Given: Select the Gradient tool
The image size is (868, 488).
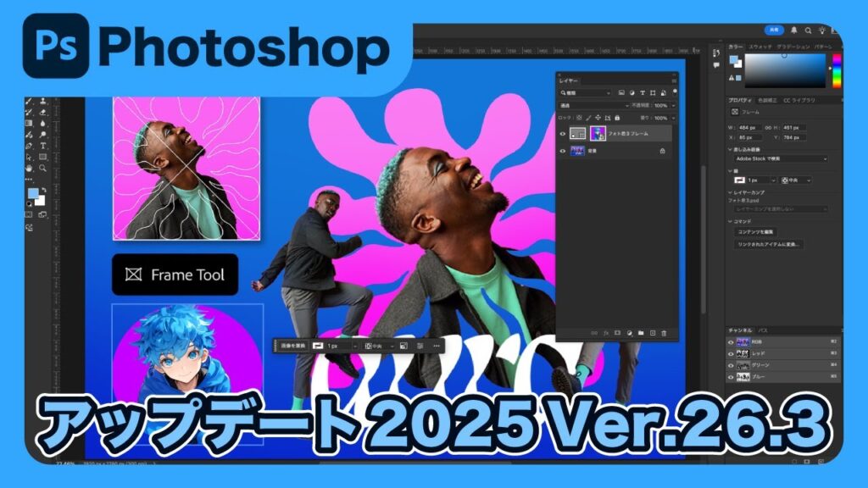Looking at the screenshot, I should click(29, 124).
